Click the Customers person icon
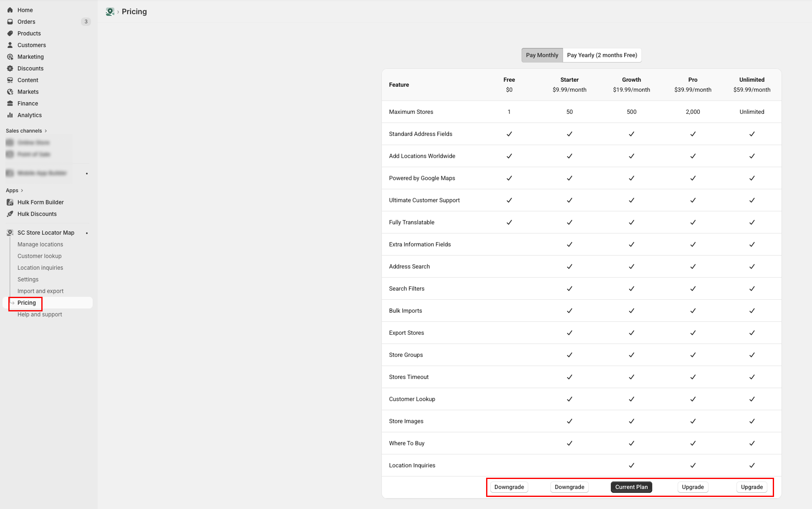The width and height of the screenshot is (812, 509). click(x=10, y=45)
